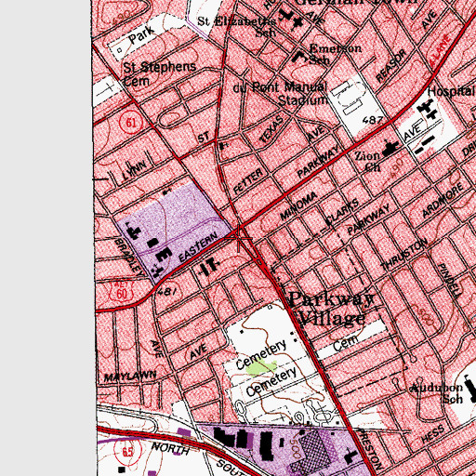The width and height of the screenshot is (476, 476).
Task: Click the "487" elevation number
Action: click(x=373, y=120)
